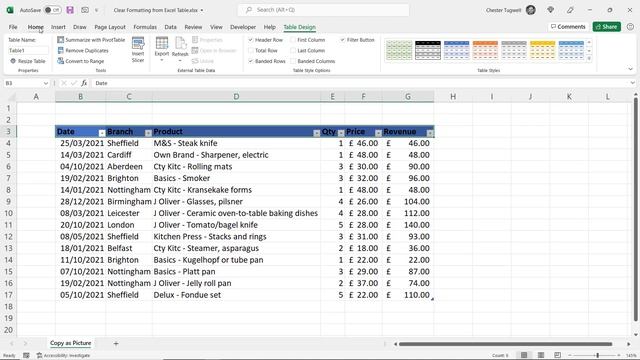Screen dimensions: 640x360
Task: Switch to Page Layout view in status bar
Action: click(541, 355)
